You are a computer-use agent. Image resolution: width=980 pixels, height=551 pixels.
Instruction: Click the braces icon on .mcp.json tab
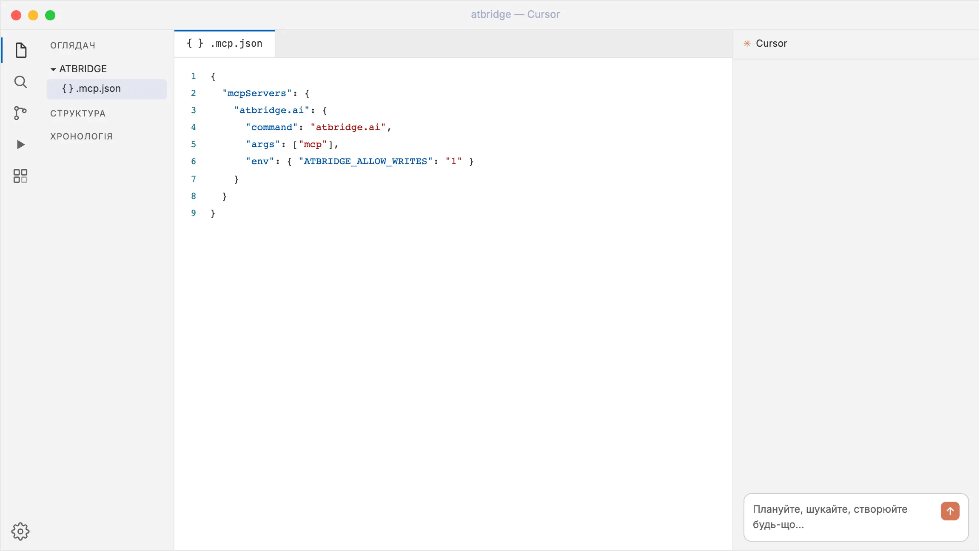pos(195,43)
